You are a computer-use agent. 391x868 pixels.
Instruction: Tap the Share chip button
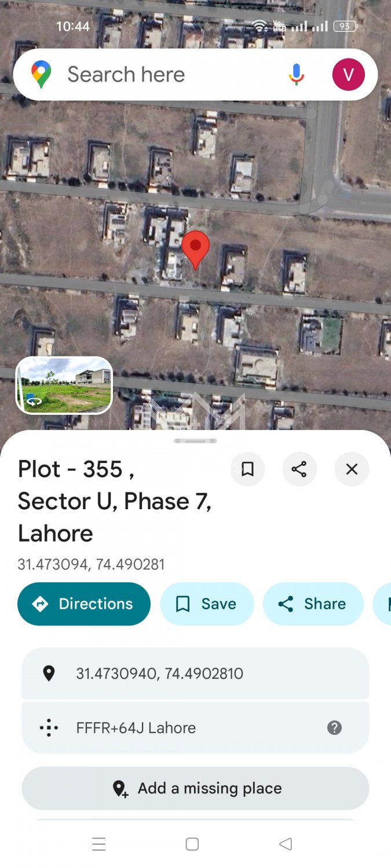[x=313, y=604]
